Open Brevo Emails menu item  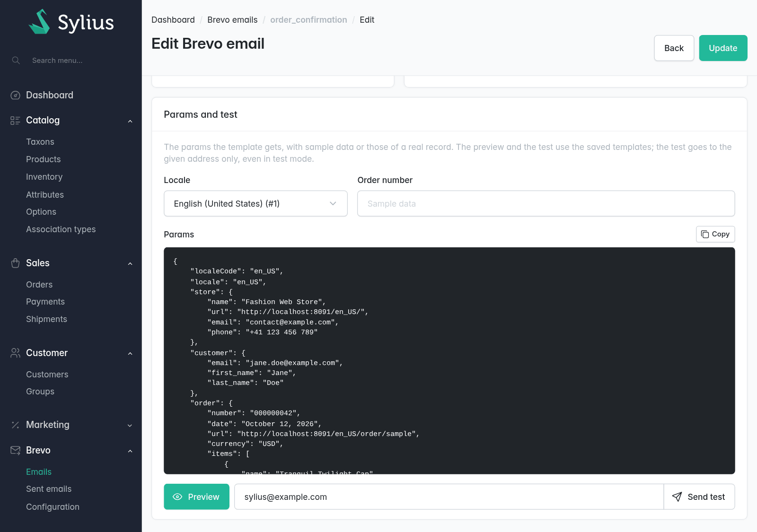pos(39,472)
